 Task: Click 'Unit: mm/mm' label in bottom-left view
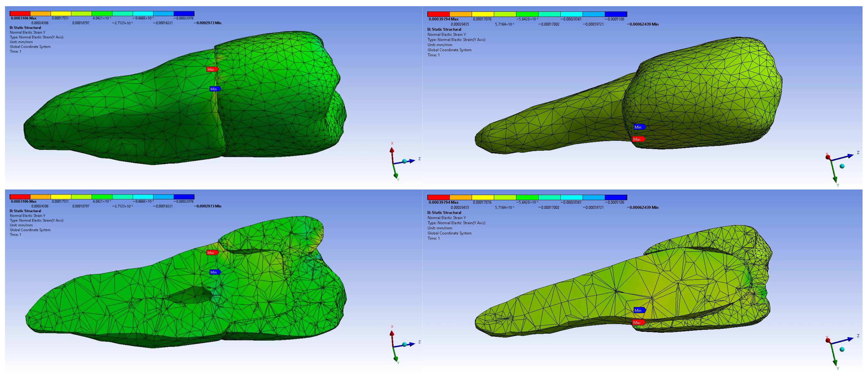(x=21, y=225)
